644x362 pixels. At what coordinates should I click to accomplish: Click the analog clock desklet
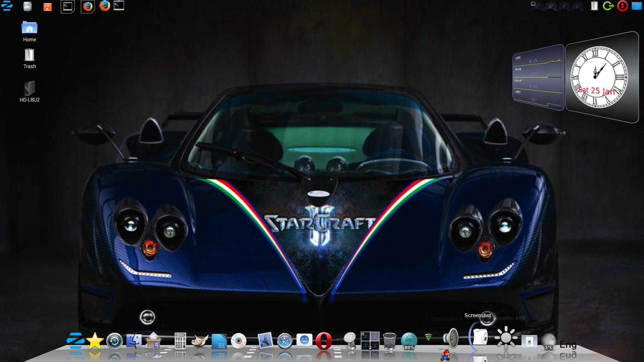tap(599, 77)
